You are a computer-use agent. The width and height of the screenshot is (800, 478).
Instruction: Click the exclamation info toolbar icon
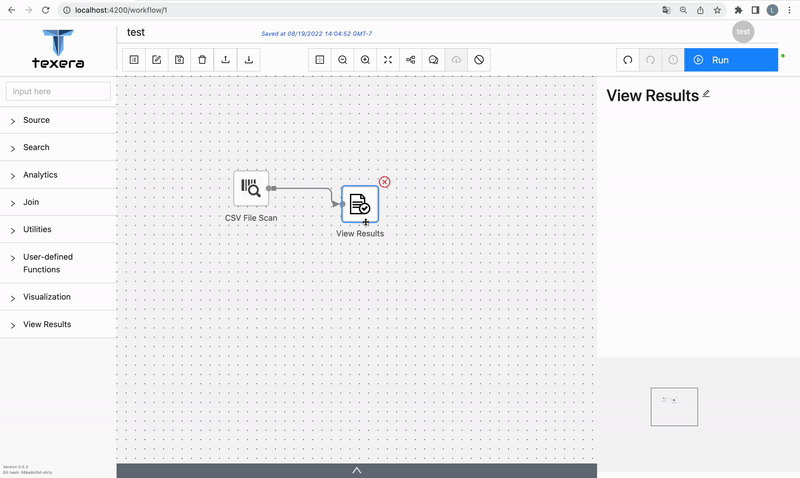pyautogui.click(x=673, y=60)
